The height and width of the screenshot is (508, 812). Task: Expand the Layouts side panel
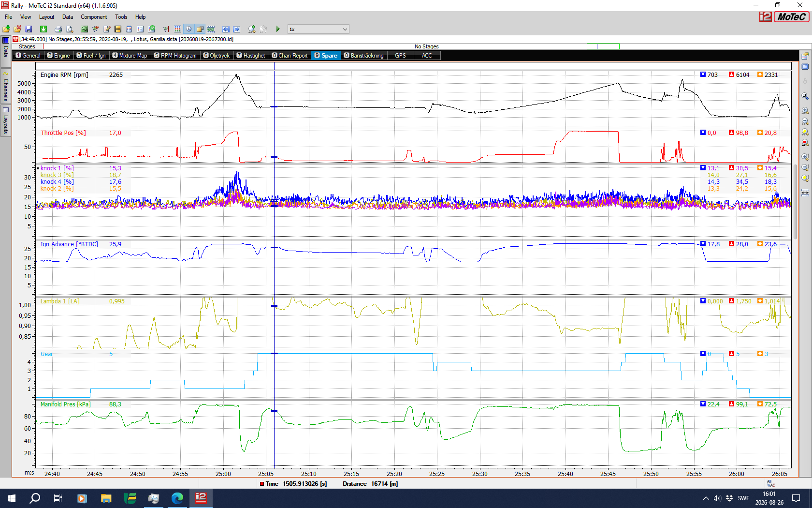click(6, 121)
